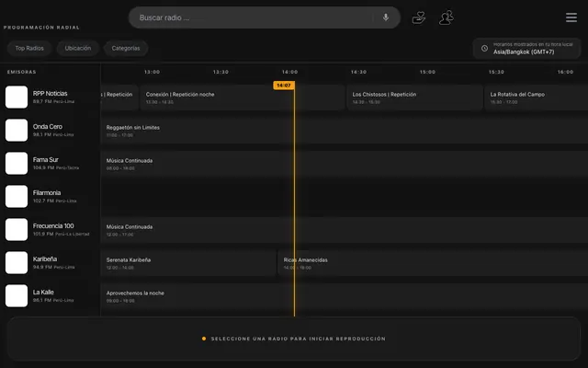Open the user account icon
This screenshot has width=588, height=368.
tap(447, 17)
